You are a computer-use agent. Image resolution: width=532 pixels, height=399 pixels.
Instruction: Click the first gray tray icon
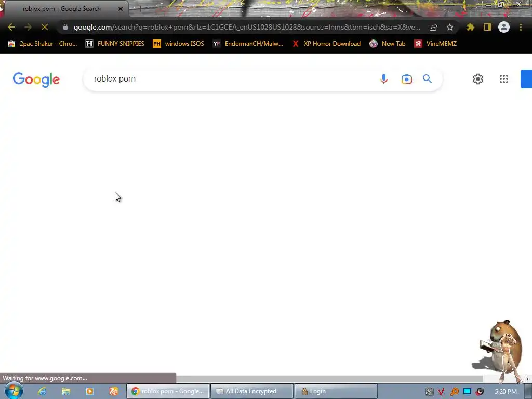click(429, 392)
